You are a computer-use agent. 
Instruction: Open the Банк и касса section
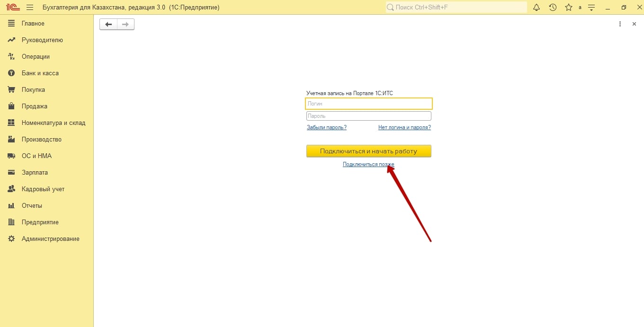coord(40,73)
